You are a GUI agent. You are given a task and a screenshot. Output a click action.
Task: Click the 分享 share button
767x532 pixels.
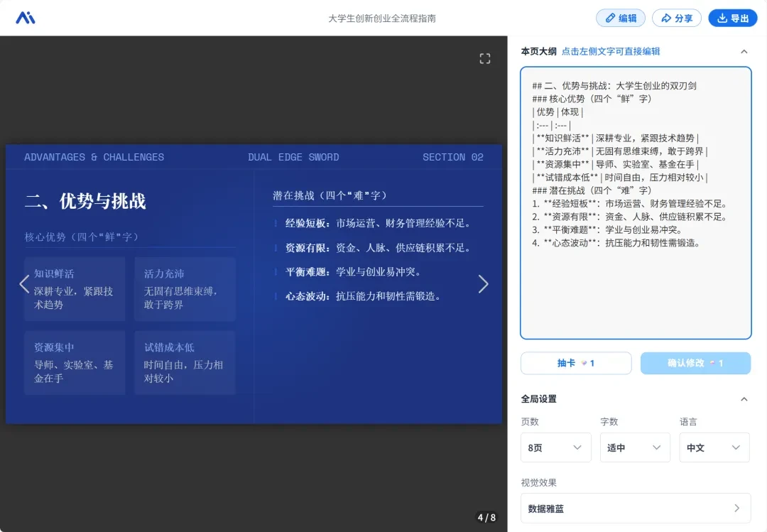click(677, 18)
